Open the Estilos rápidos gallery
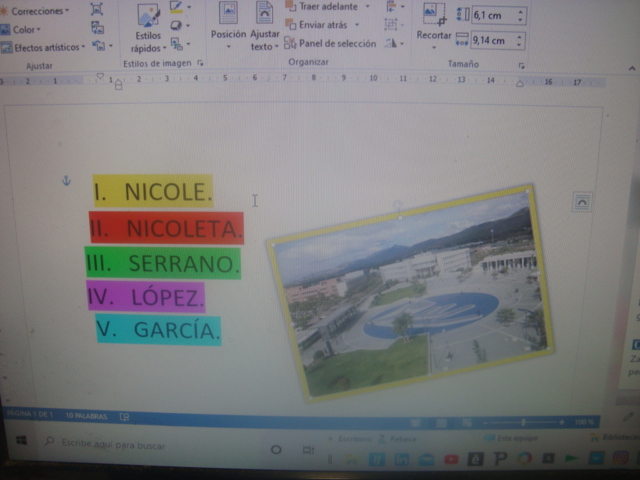Image resolution: width=640 pixels, height=480 pixels. (x=148, y=29)
